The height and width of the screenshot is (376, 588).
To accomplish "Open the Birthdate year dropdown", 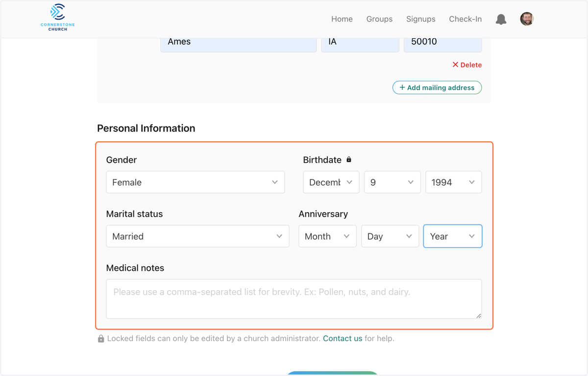I will point(454,182).
